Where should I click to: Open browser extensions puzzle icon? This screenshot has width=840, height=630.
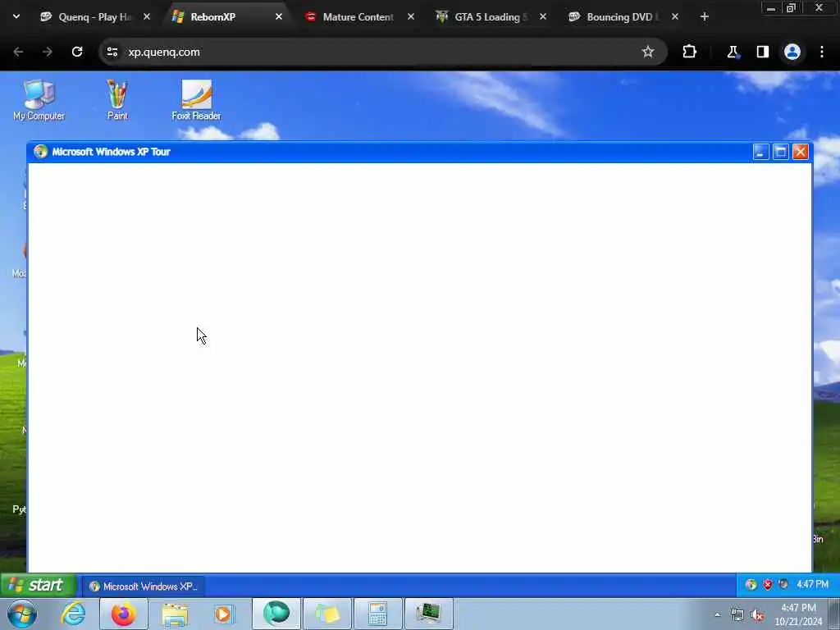[689, 52]
